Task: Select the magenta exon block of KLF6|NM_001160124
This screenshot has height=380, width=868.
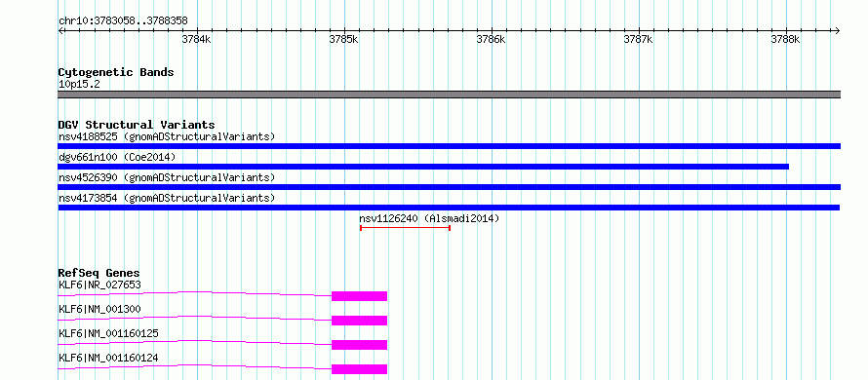Action: point(359,369)
